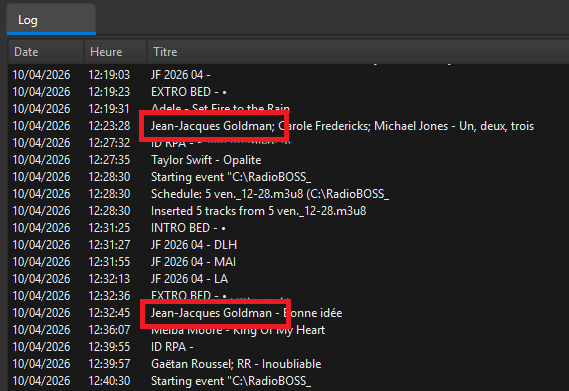This screenshot has width=569, height=391.
Task: Click the 12:23:28 time cell
Action: click(x=109, y=126)
